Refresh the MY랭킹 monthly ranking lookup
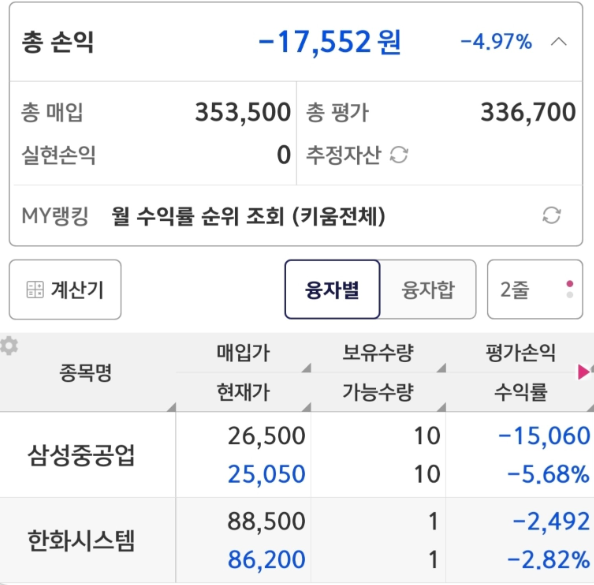Image resolution: width=594 pixels, height=585 pixels. (x=552, y=215)
